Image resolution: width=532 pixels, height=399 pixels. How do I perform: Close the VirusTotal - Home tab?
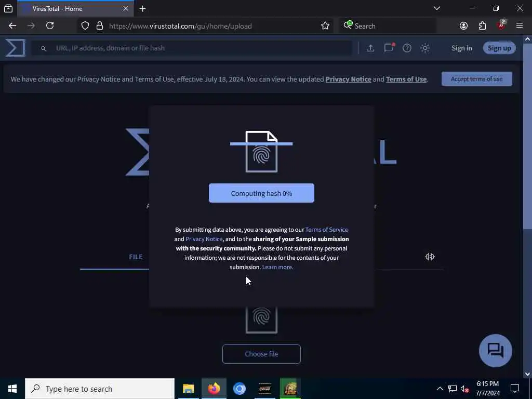coord(126,8)
